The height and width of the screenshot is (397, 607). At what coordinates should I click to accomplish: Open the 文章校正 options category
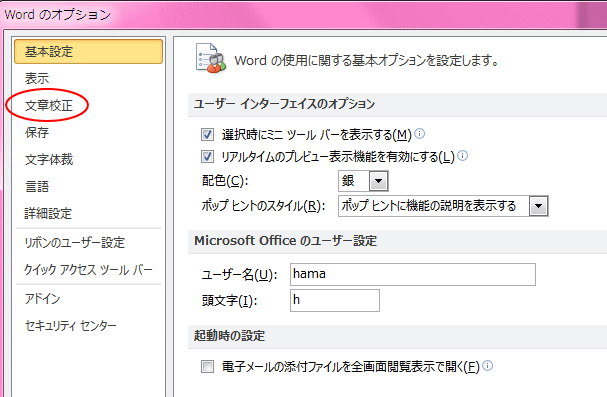click(x=49, y=105)
